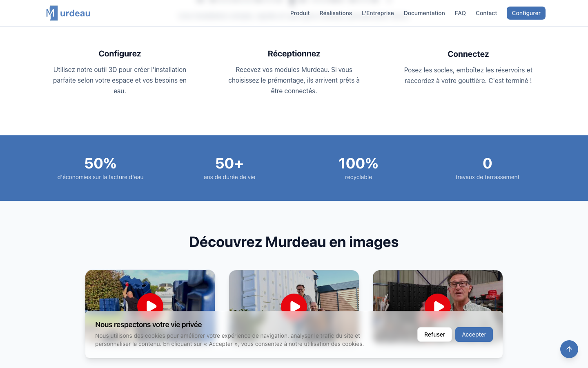Open the Produit menu item
Image resolution: width=588 pixels, height=368 pixels.
tap(300, 13)
